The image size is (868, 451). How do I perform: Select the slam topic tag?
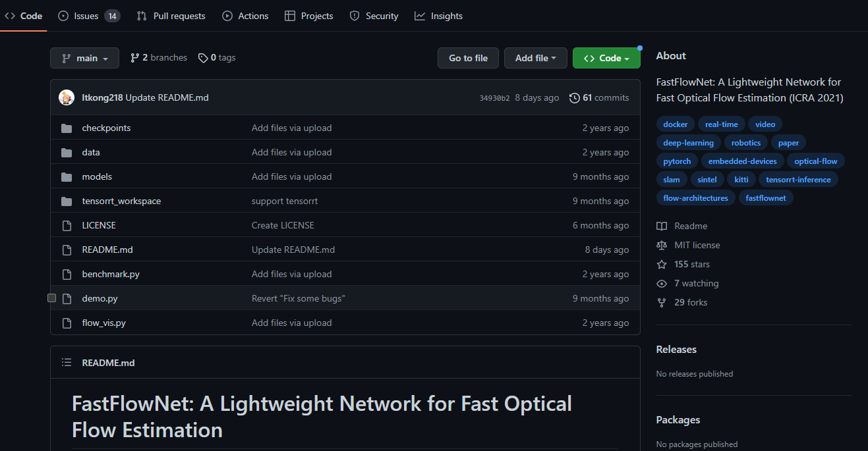pyautogui.click(x=672, y=179)
